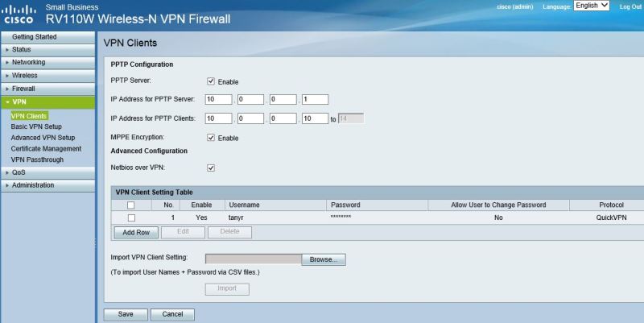
Task: Expand the Status menu section
Action: tap(48, 50)
